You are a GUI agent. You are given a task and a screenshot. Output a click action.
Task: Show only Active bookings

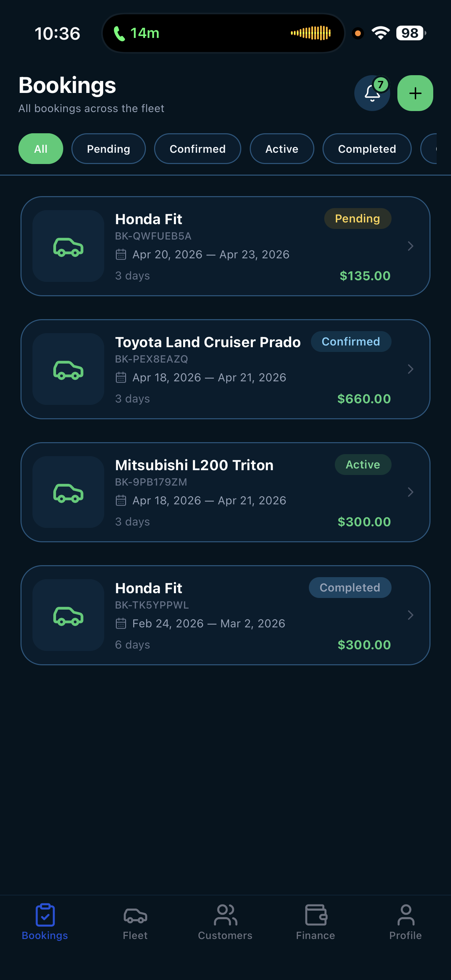pyautogui.click(x=282, y=149)
